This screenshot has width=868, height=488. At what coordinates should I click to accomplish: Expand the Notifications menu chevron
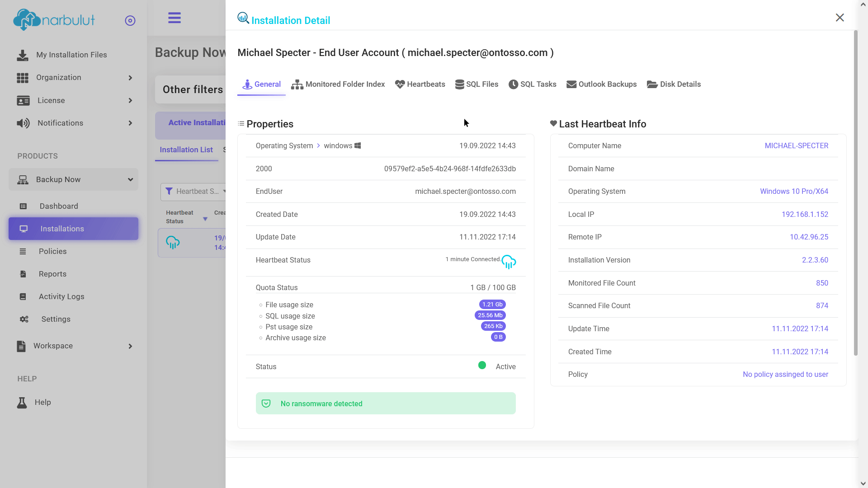point(130,123)
